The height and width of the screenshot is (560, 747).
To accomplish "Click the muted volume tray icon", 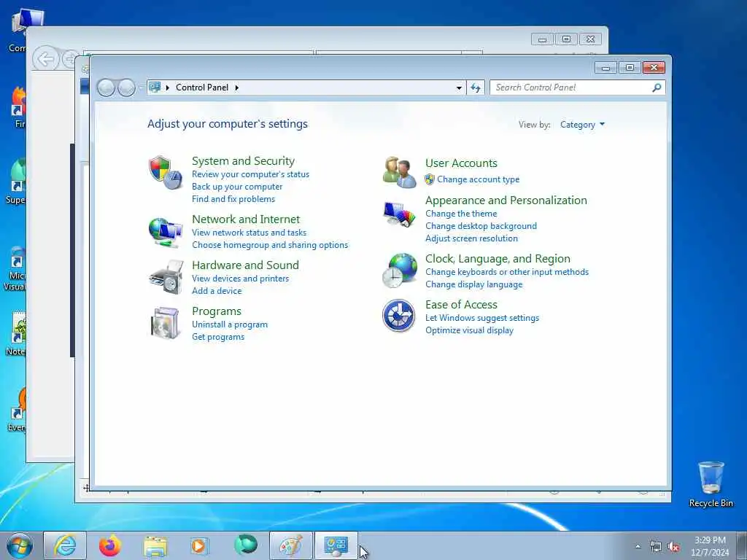I will click(x=673, y=547).
